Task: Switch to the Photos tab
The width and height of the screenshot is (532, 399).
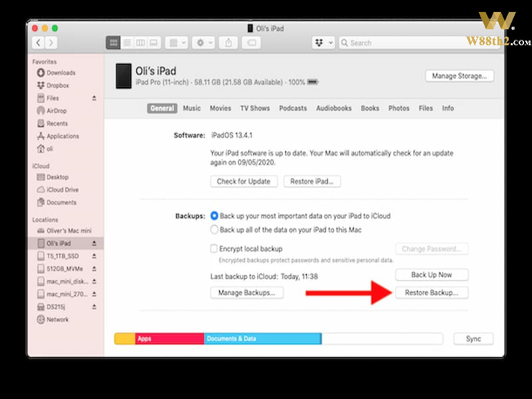Action: click(399, 108)
